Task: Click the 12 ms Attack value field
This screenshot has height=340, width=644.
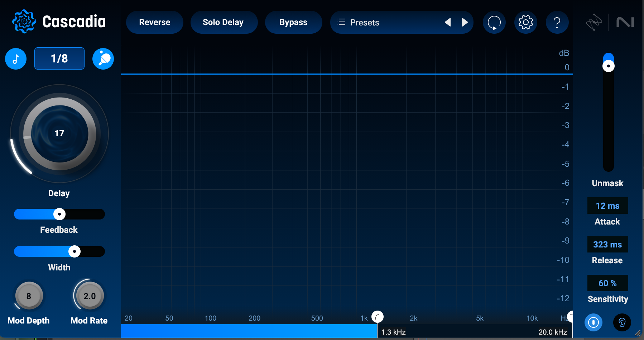Action: click(x=608, y=206)
